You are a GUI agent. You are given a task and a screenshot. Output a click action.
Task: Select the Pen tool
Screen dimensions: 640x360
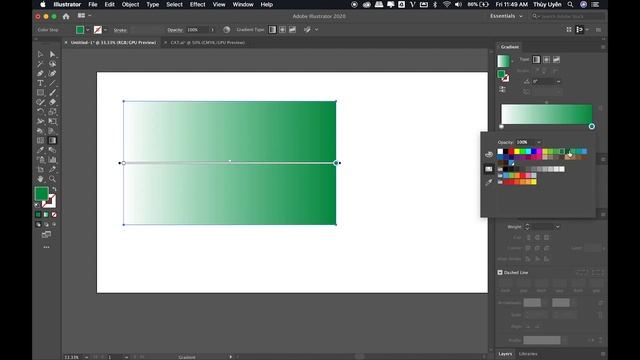[x=40, y=73]
